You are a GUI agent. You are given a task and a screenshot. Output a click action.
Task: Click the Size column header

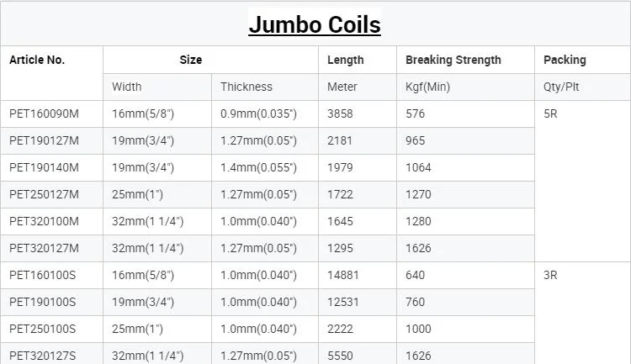191,60
